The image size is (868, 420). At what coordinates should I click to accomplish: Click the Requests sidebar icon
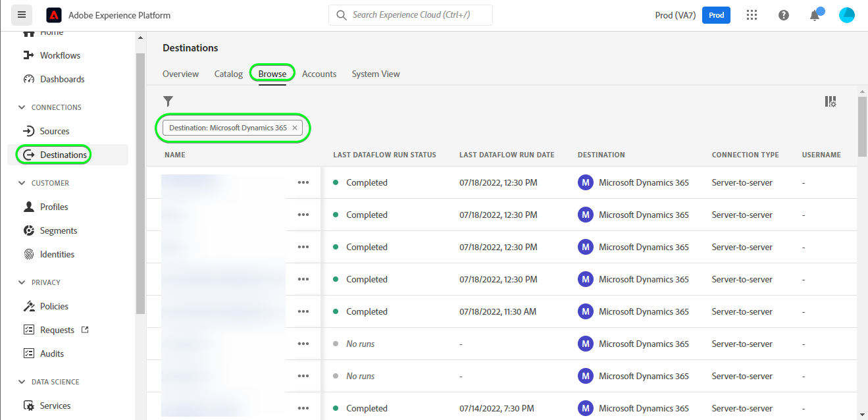point(28,330)
